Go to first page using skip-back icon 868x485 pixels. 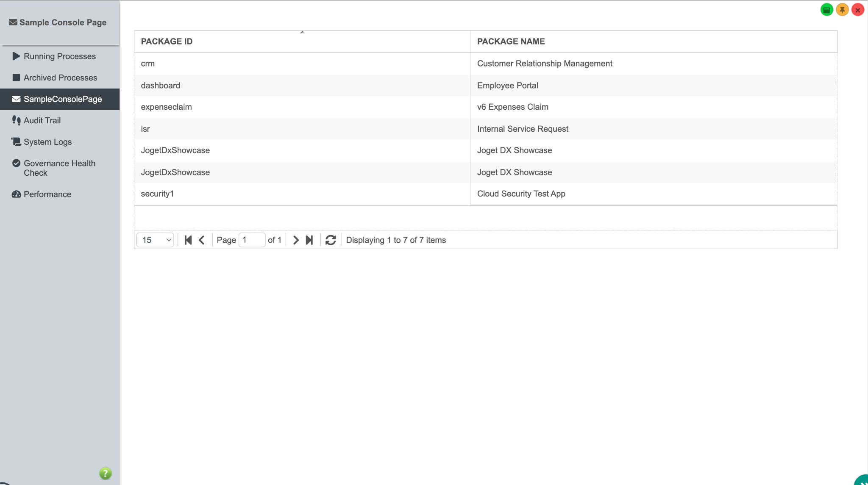click(188, 240)
